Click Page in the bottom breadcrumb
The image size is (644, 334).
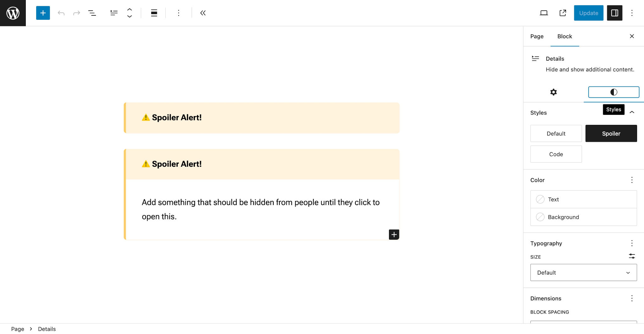[x=18, y=329]
